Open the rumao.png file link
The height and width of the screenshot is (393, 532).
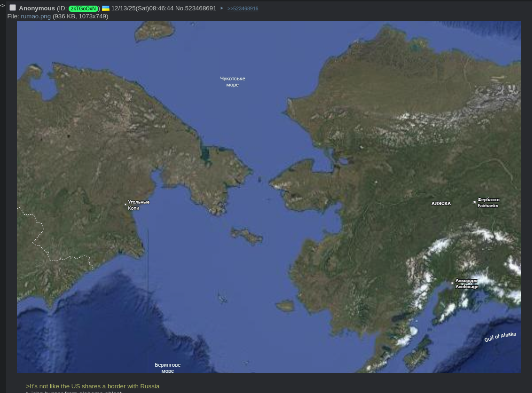coord(36,16)
